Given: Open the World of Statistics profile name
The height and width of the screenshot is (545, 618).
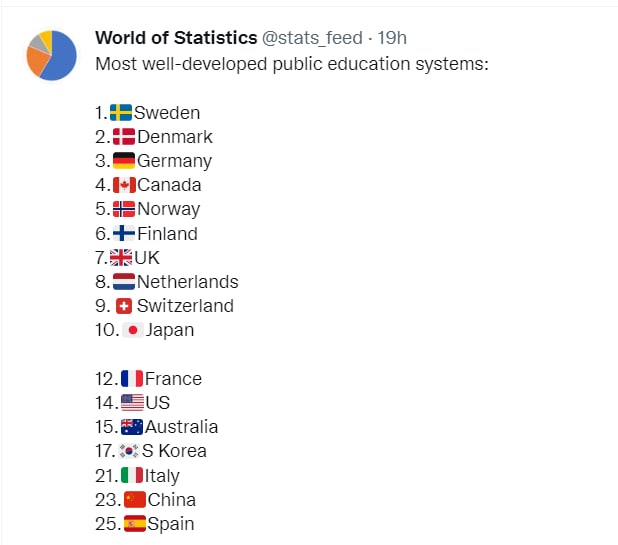Looking at the screenshot, I should point(175,38).
